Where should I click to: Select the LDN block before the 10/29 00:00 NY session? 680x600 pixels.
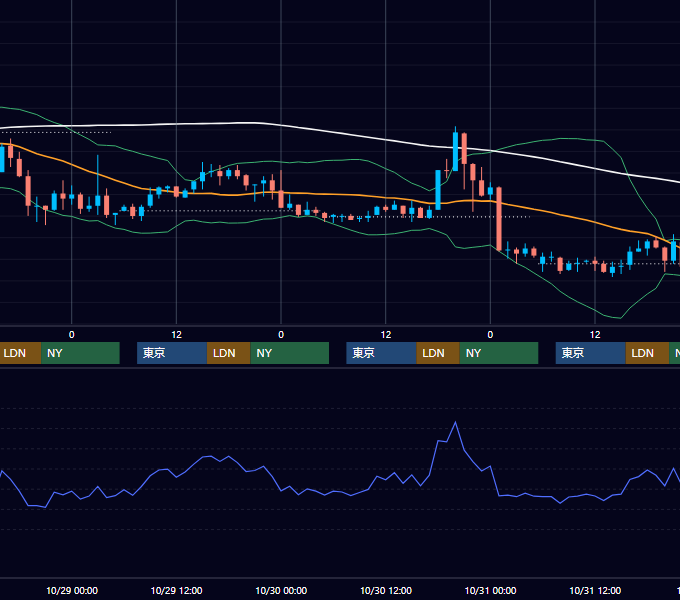tap(20, 353)
